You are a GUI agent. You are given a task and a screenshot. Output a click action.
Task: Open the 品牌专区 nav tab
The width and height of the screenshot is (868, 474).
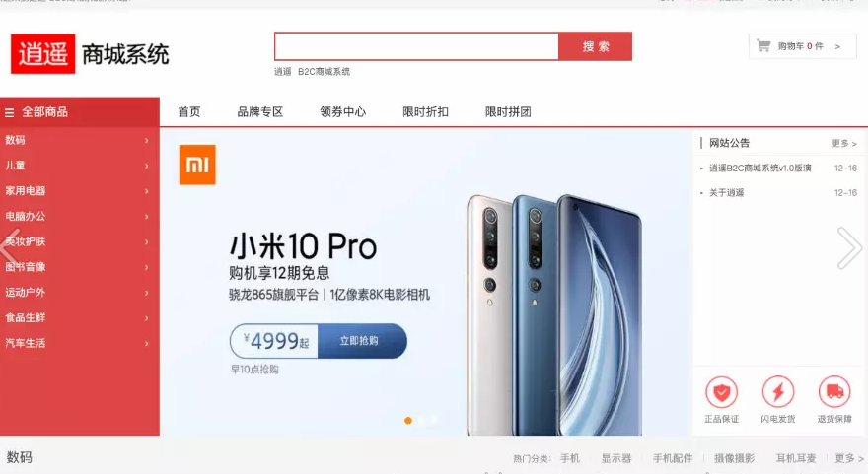260,112
